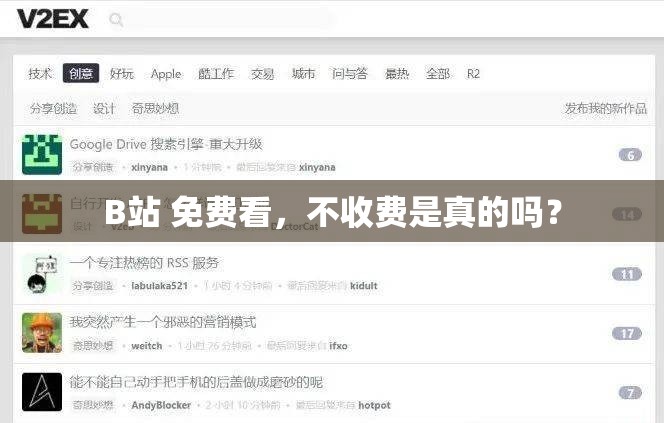The image size is (664, 423).
Task: Click reply count 11 badge
Action: click(627, 274)
